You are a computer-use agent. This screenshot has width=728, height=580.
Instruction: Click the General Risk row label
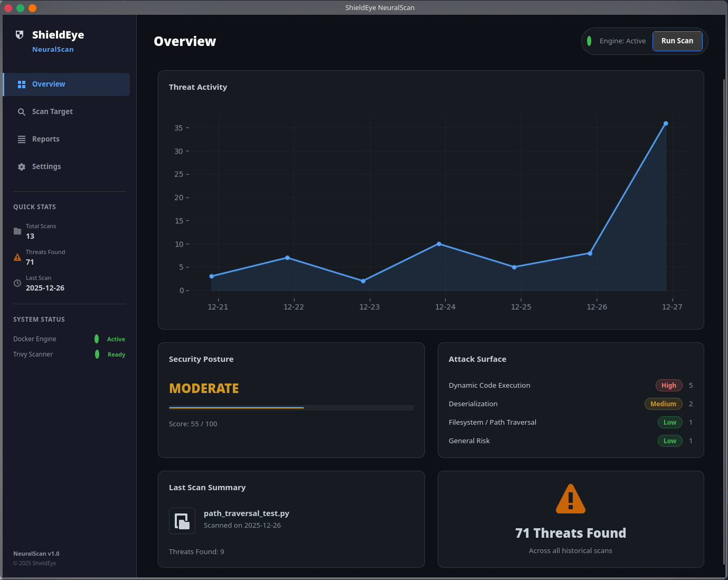(x=469, y=441)
